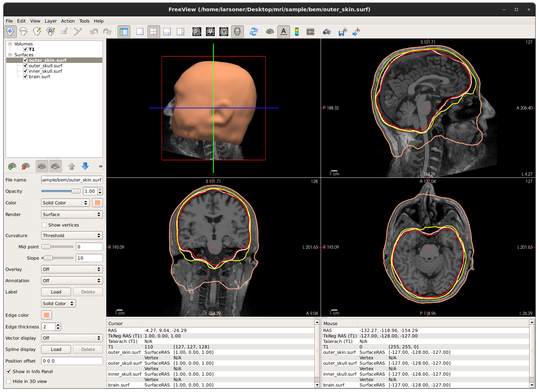This screenshot has width=539, height=392.
Task: Click the Slope slider
Action: tap(57, 258)
